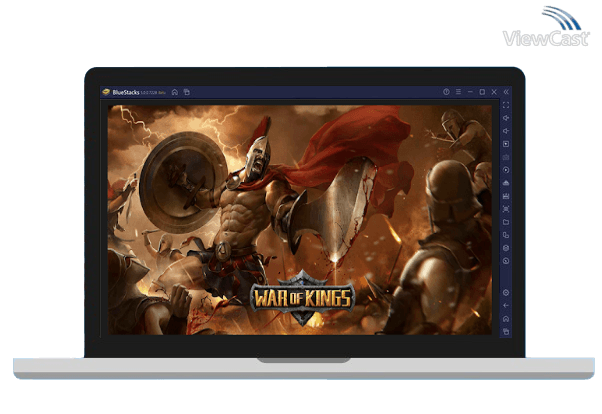The image size is (602, 414).
Task: Maximize the BlueStacks window
Action: tap(482, 92)
